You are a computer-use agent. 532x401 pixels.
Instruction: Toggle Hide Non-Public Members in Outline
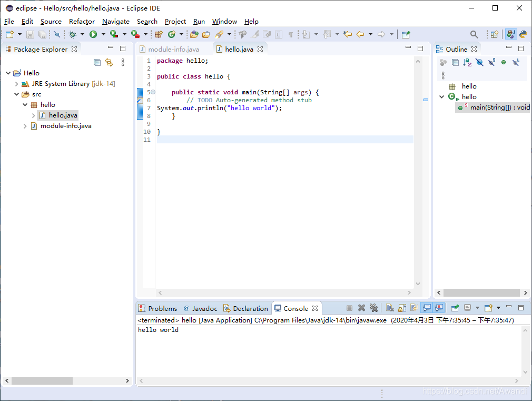click(x=504, y=63)
